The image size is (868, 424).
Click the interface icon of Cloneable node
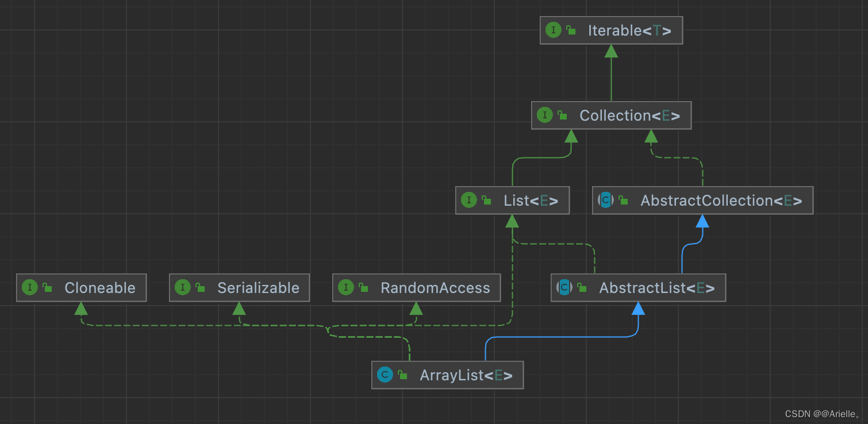(29, 287)
